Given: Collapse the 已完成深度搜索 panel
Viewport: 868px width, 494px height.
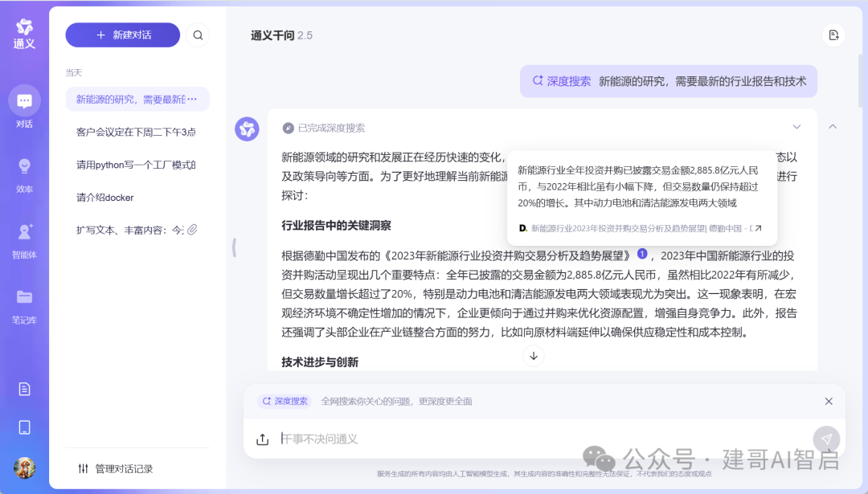Looking at the screenshot, I should click(796, 127).
